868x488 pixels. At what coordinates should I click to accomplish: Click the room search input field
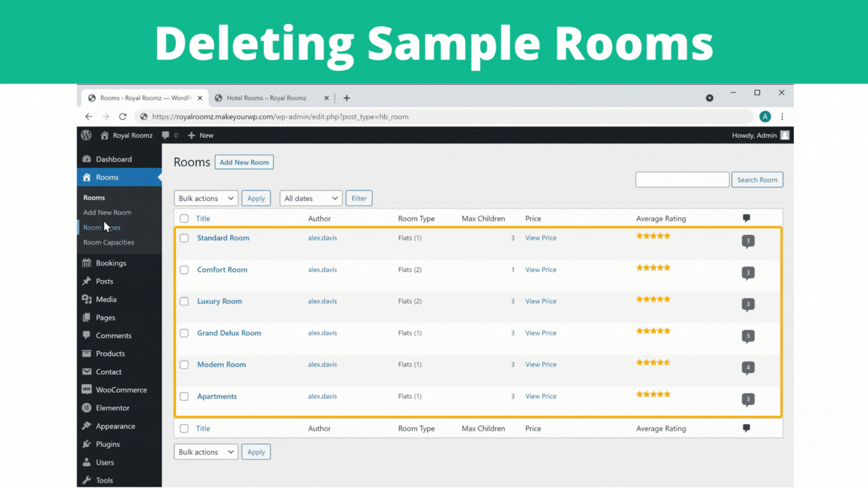tap(682, 180)
